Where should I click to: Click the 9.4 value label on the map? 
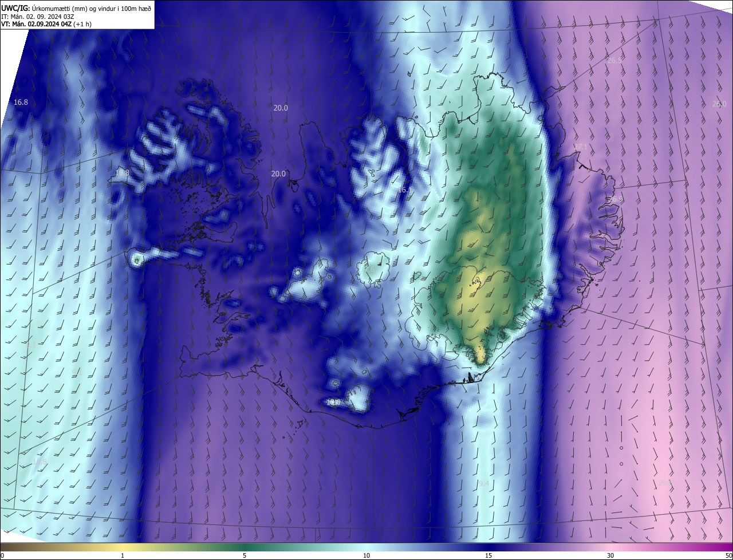click(x=484, y=484)
